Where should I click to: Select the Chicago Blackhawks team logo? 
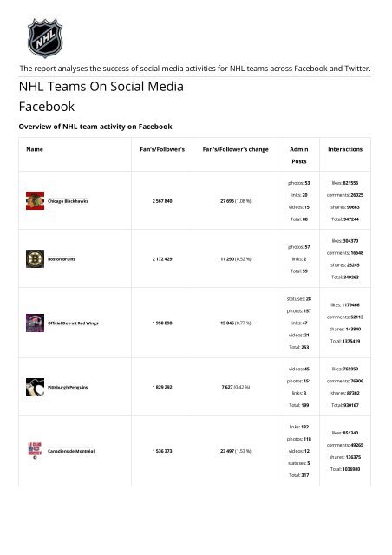point(35,200)
